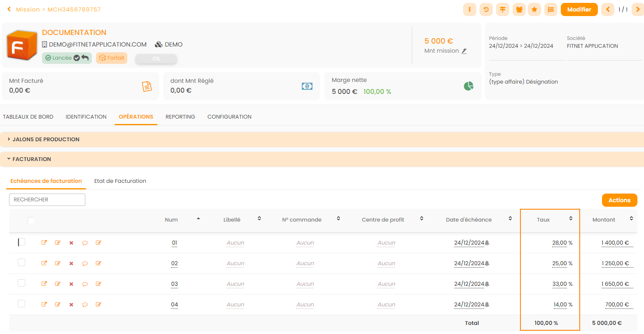644x334 pixels.
Task: Click the external-link icon on row 01
Action: coord(44,243)
